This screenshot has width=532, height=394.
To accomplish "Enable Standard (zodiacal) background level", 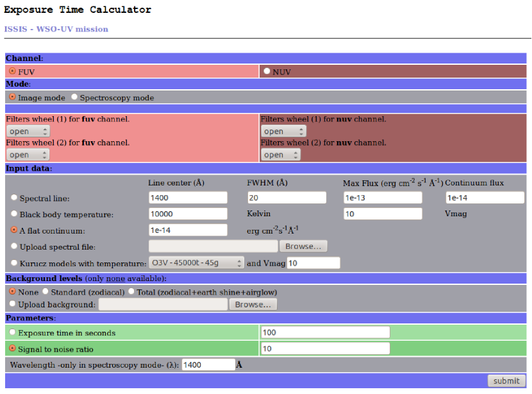I will point(46,291).
